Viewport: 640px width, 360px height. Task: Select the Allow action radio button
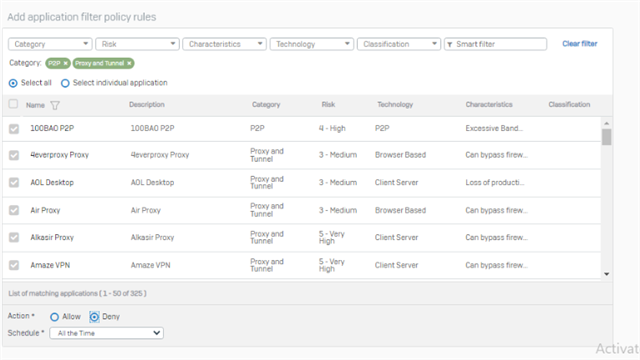pos(54,317)
